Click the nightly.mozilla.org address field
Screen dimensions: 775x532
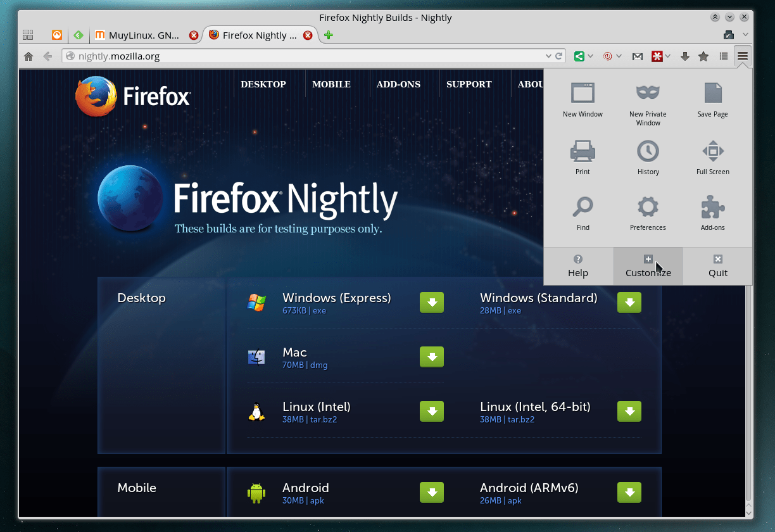click(304, 56)
